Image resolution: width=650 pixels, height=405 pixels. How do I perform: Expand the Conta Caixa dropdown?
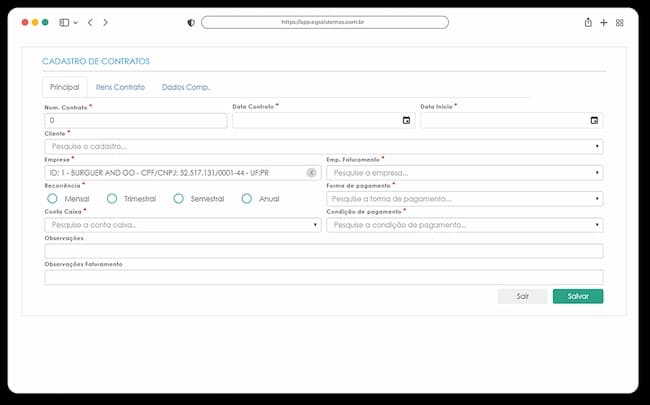click(183, 225)
